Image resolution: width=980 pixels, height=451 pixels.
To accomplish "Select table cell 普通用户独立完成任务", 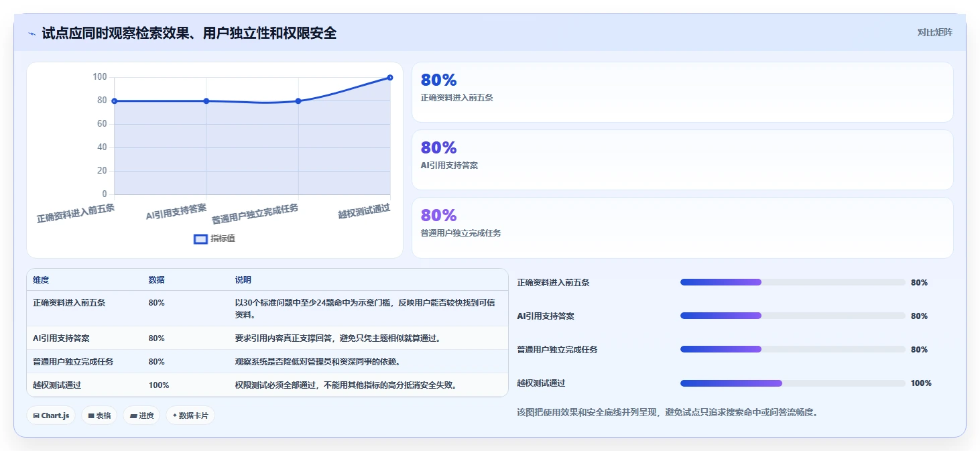I will click(73, 362).
